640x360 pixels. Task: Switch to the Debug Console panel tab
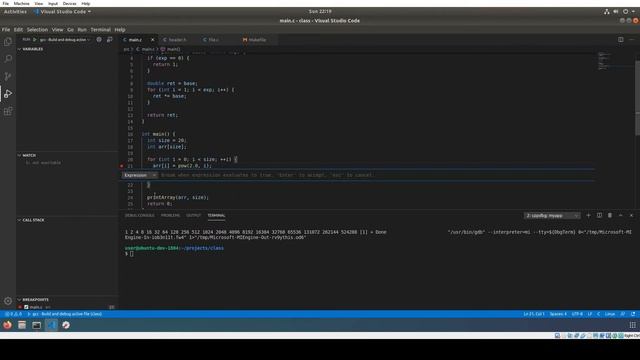pyautogui.click(x=140, y=215)
